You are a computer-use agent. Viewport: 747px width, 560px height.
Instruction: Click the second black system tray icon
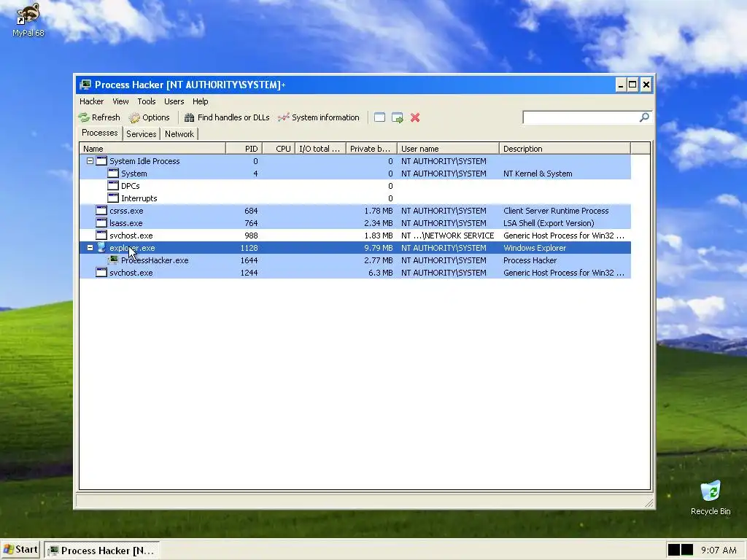[x=687, y=550]
